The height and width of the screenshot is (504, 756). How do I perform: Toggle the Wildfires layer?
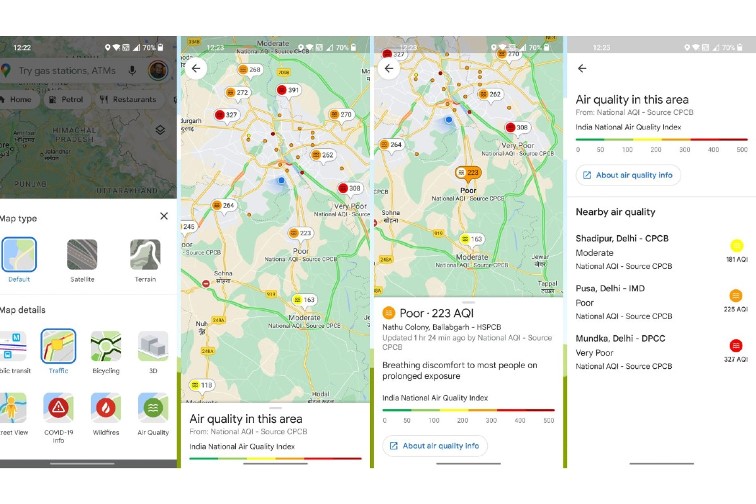click(106, 414)
